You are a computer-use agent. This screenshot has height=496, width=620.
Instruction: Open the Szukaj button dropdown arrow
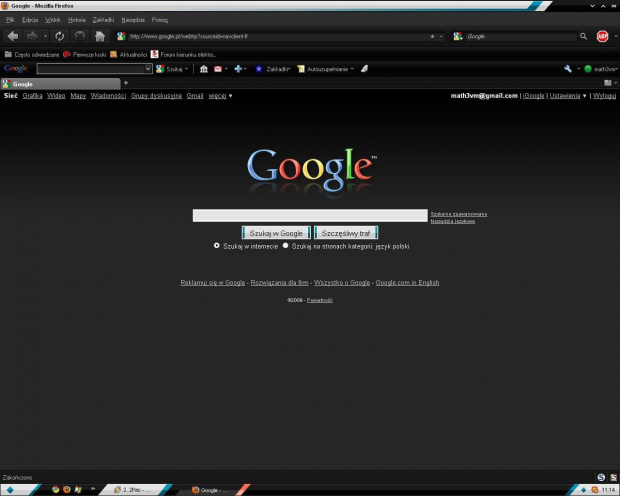click(x=186, y=69)
